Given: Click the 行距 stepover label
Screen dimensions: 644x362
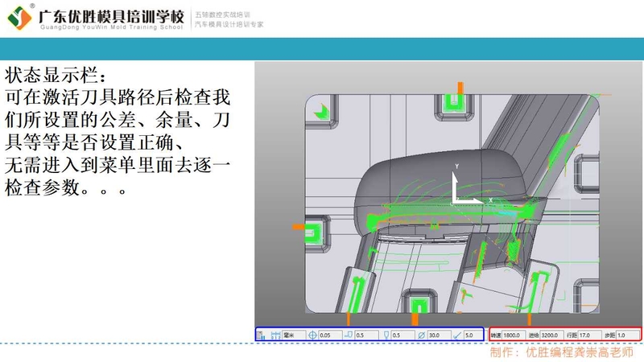Looking at the screenshot, I should pyautogui.click(x=572, y=335).
